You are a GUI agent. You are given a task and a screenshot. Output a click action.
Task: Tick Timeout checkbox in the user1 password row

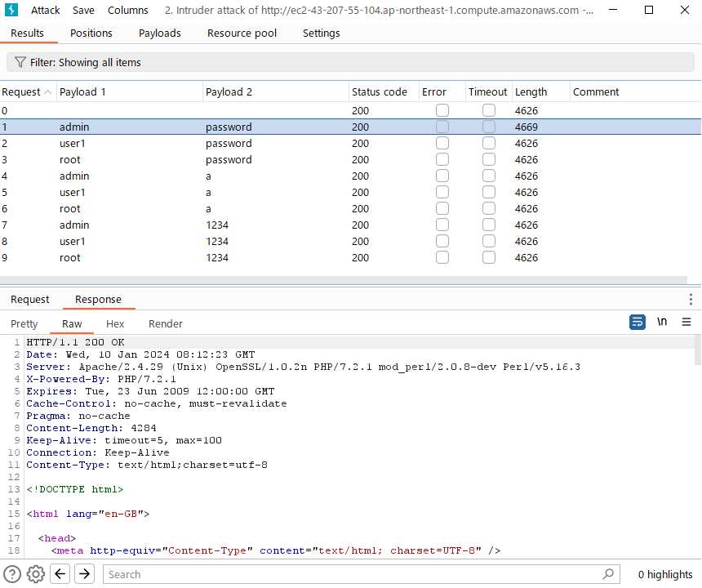point(489,143)
